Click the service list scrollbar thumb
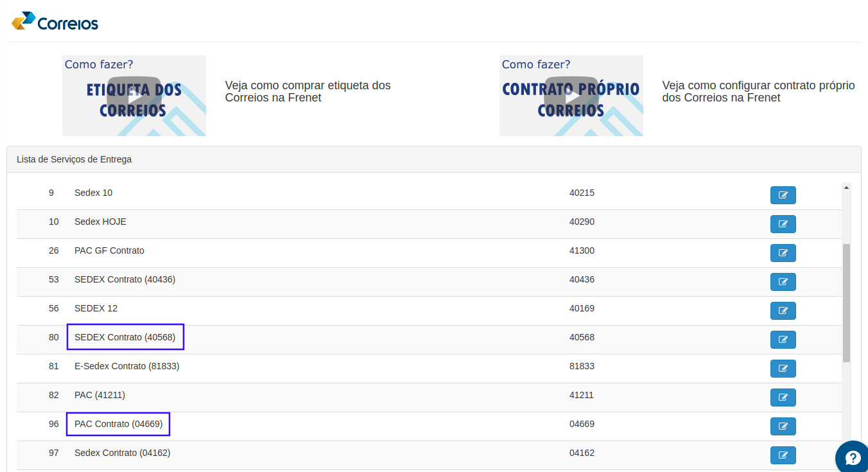 (846, 302)
